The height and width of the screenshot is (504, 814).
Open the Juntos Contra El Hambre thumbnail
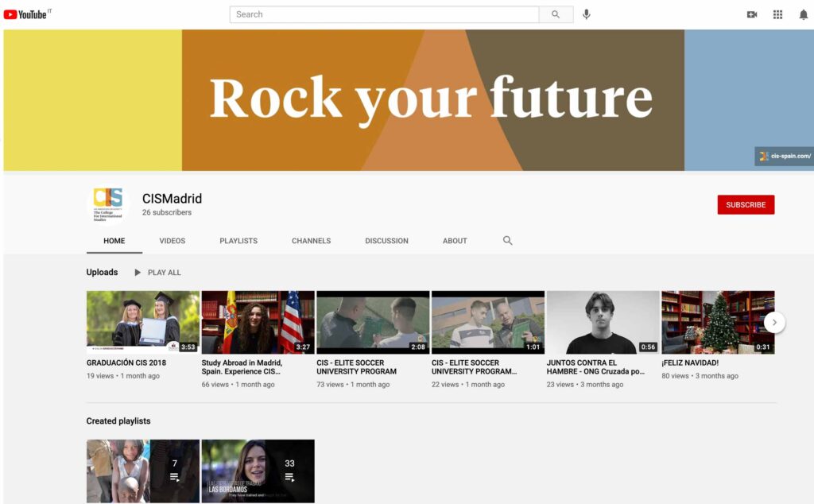pyautogui.click(x=603, y=322)
